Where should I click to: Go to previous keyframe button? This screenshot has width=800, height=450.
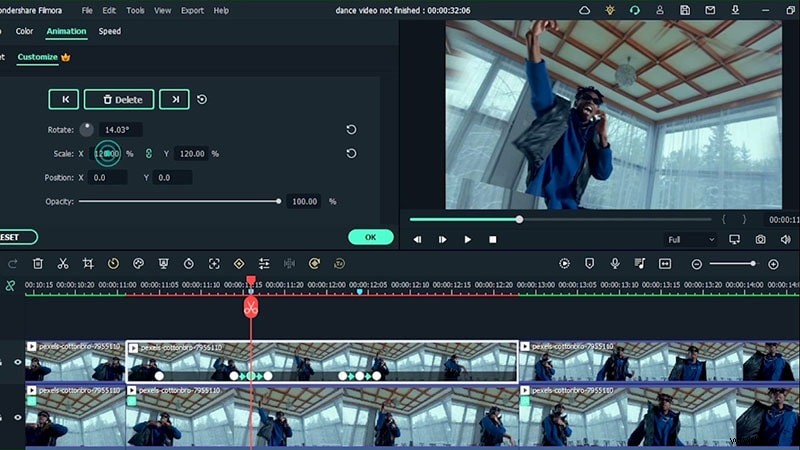coord(64,99)
